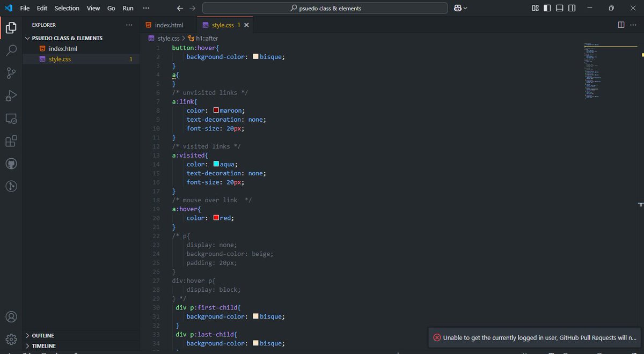Open the Source Control view
644x354 pixels.
coord(11,73)
